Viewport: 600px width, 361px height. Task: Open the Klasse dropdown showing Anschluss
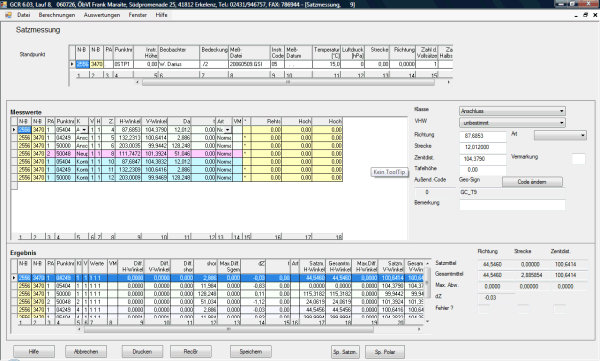(x=512, y=111)
